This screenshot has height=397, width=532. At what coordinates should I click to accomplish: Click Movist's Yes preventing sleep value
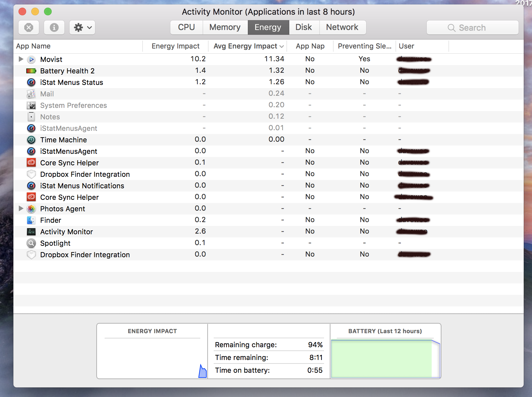(364, 59)
